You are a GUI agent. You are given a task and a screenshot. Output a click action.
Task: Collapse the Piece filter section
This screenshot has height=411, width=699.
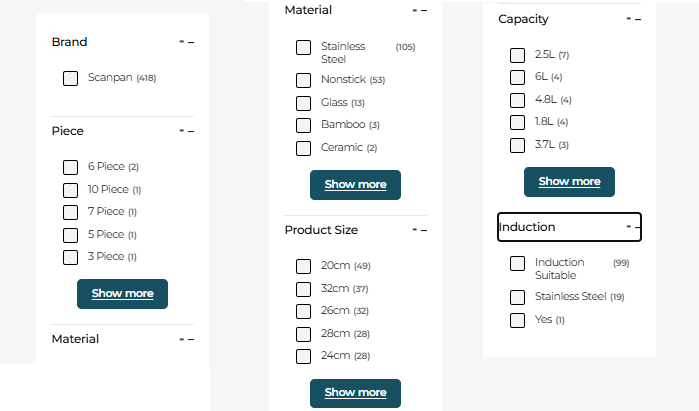(x=186, y=131)
